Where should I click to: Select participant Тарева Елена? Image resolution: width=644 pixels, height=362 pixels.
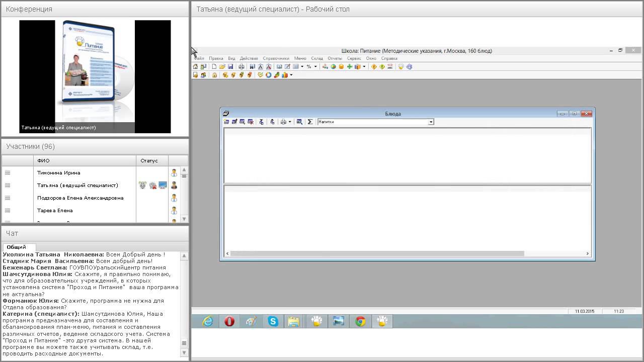(x=55, y=210)
